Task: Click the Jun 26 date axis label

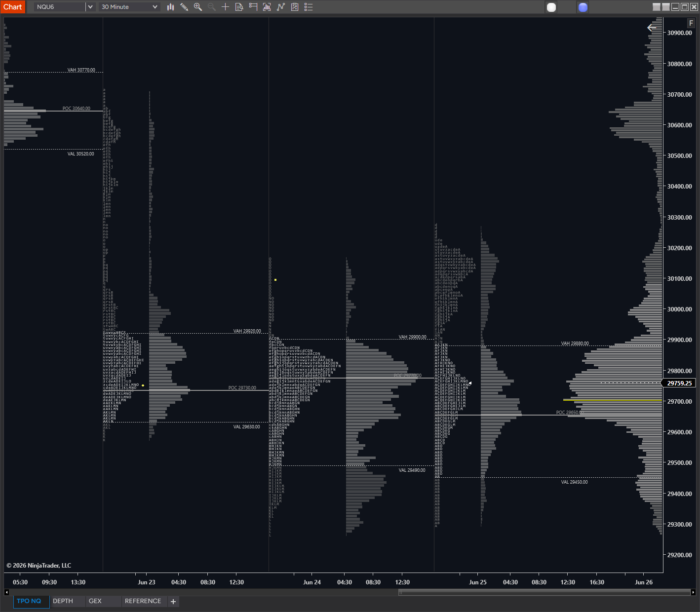Action: pyautogui.click(x=644, y=582)
